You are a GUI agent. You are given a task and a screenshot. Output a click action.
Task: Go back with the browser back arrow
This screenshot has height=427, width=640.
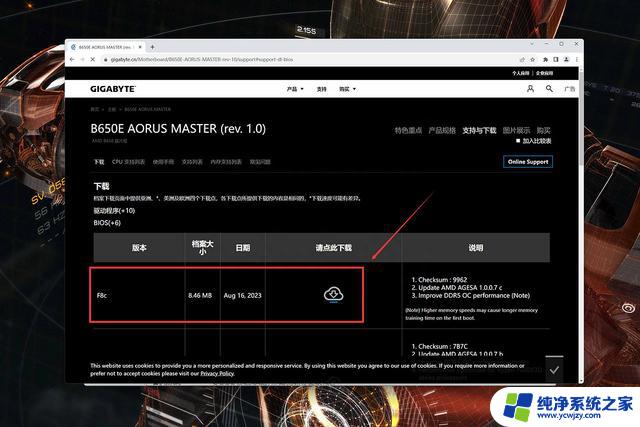72,60
